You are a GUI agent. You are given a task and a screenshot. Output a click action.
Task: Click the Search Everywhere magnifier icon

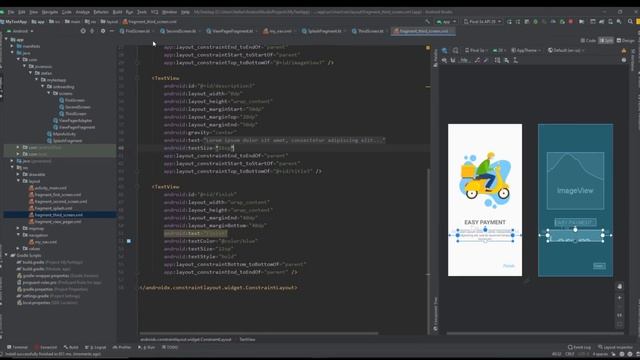pyautogui.click(x=630, y=22)
